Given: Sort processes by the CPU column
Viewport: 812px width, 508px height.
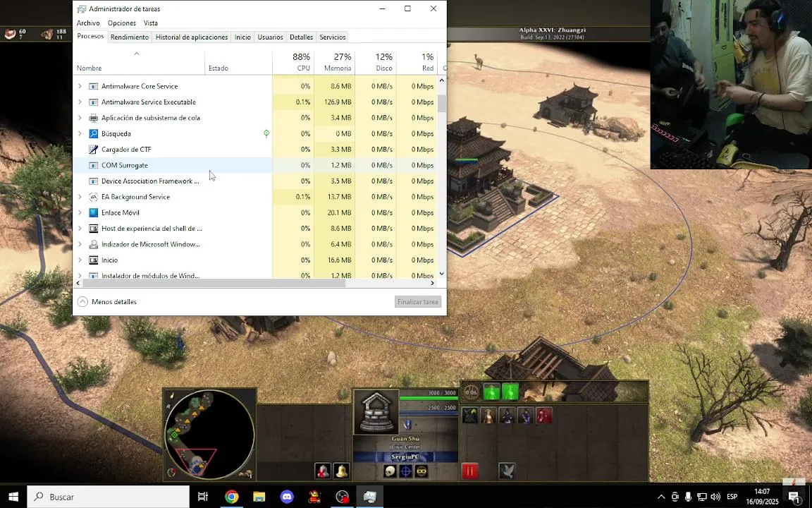Looking at the screenshot, I should 293,62.
